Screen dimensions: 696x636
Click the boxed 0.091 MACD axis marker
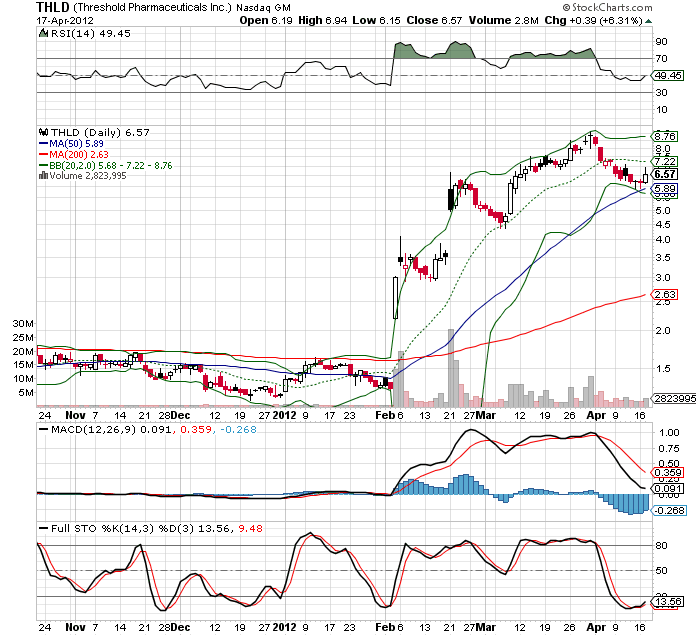point(668,489)
